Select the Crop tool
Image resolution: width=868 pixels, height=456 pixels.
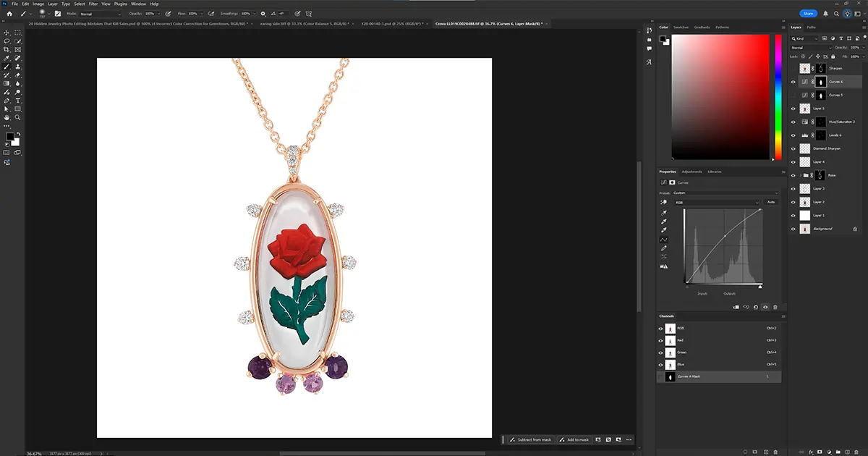[x=6, y=49]
